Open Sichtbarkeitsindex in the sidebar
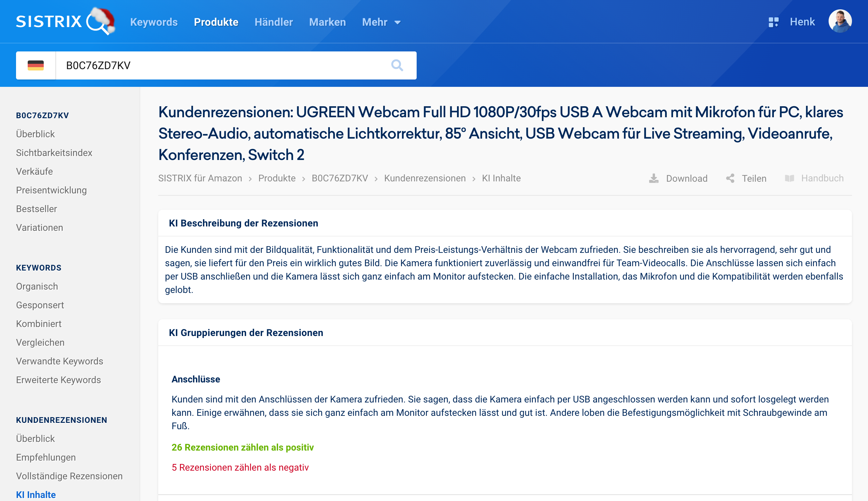Viewport: 868px width, 501px height. (54, 152)
